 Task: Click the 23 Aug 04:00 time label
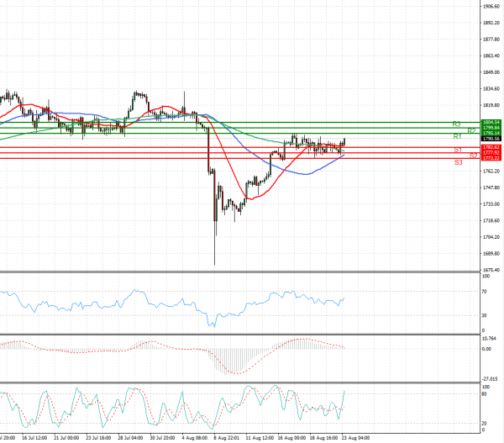click(356, 438)
